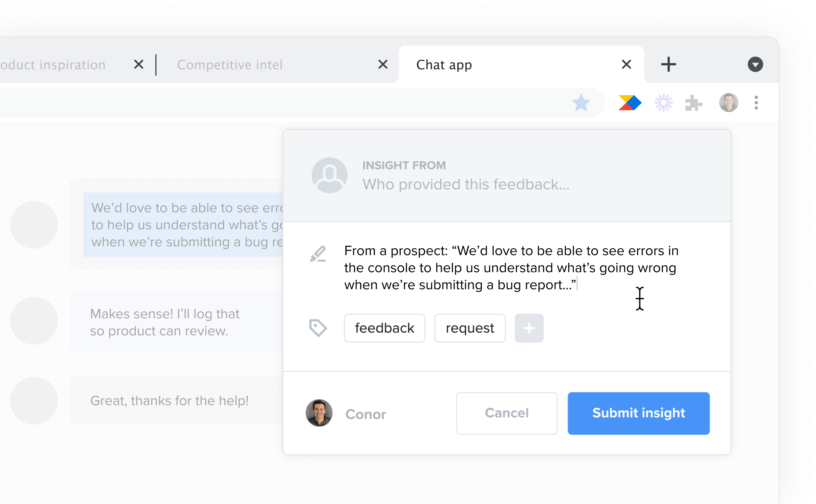Open the tab overview dropdown arrow
The image size is (816, 504).
755,64
